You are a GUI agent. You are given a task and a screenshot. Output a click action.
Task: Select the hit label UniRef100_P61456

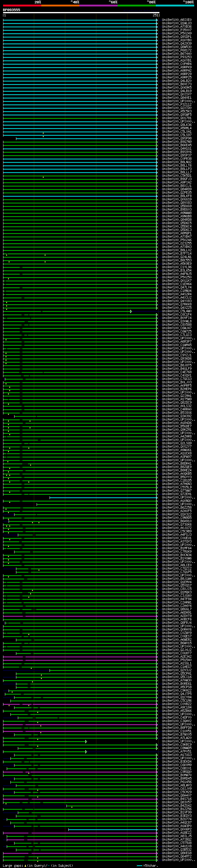pyautogui.click(x=177, y=782)
